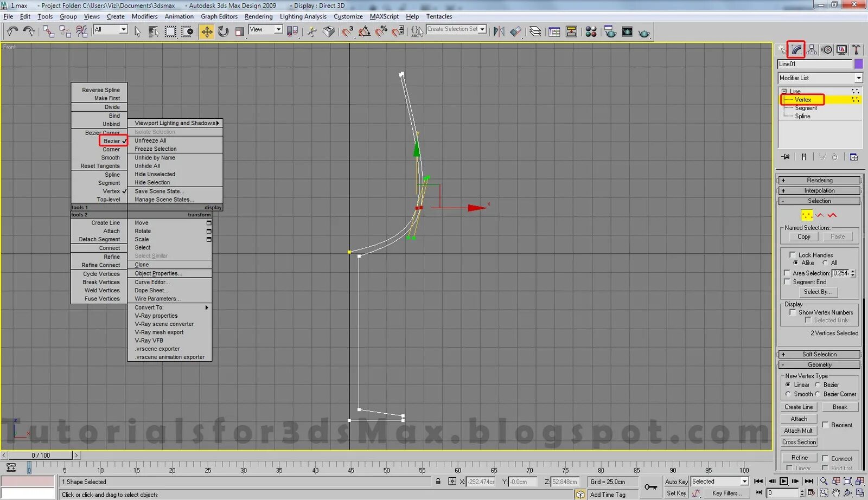The width and height of the screenshot is (868, 500).
Task: Select the Select and Rotate tool
Action: click(223, 31)
